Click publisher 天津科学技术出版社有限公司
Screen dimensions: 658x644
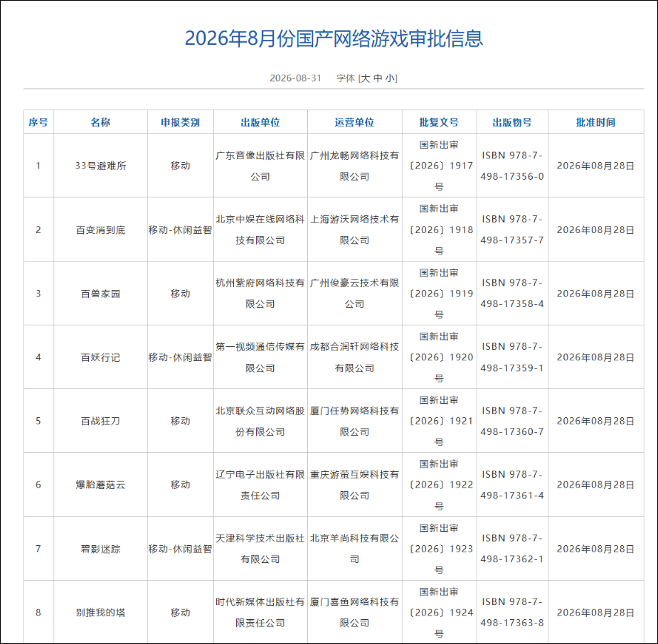[260, 549]
